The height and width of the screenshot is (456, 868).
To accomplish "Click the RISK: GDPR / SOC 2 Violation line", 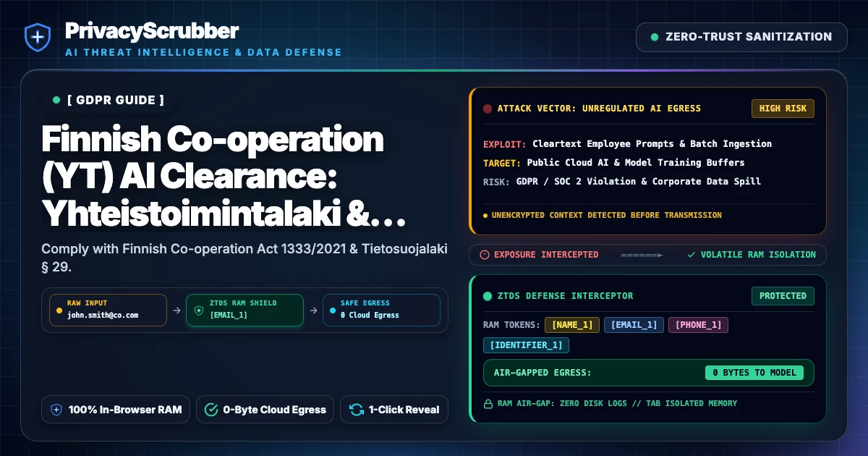I will [622, 181].
